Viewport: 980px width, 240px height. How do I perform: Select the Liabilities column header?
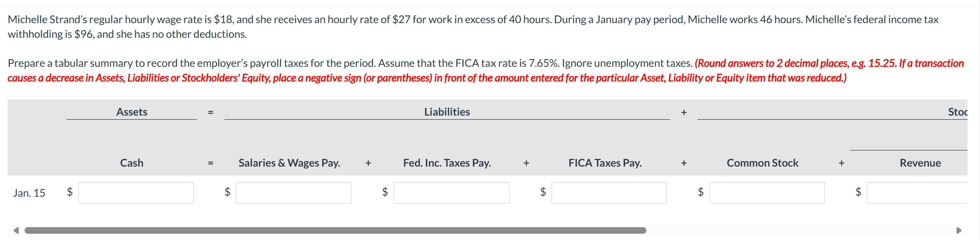[x=447, y=112]
